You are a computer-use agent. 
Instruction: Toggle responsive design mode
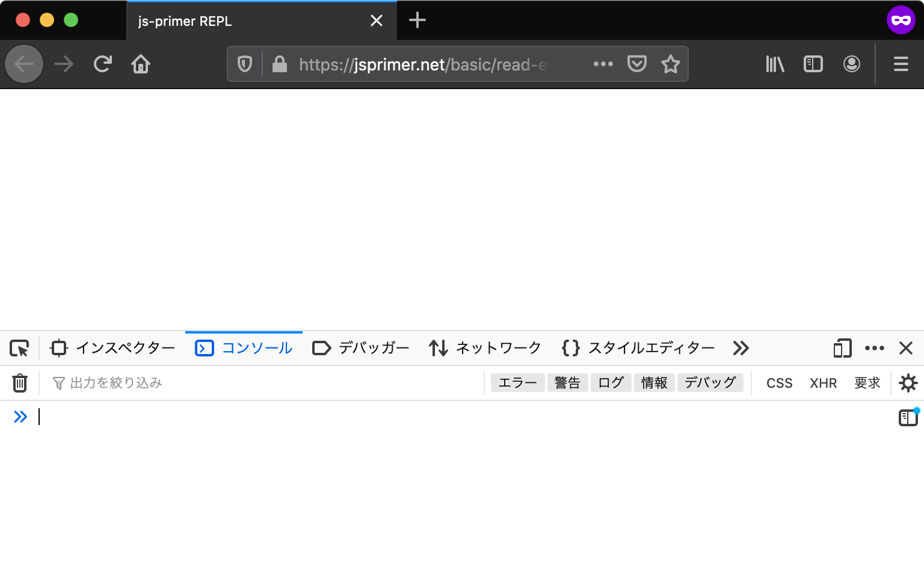[x=842, y=348]
